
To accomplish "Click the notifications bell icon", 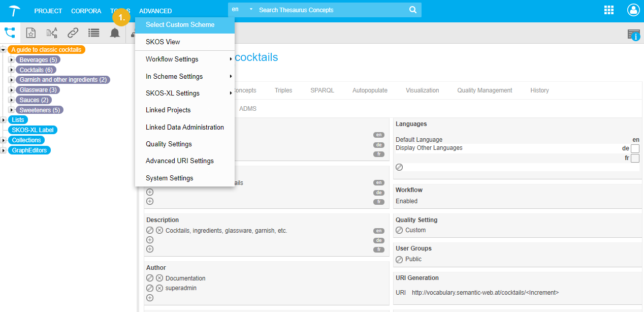I will point(115,33).
